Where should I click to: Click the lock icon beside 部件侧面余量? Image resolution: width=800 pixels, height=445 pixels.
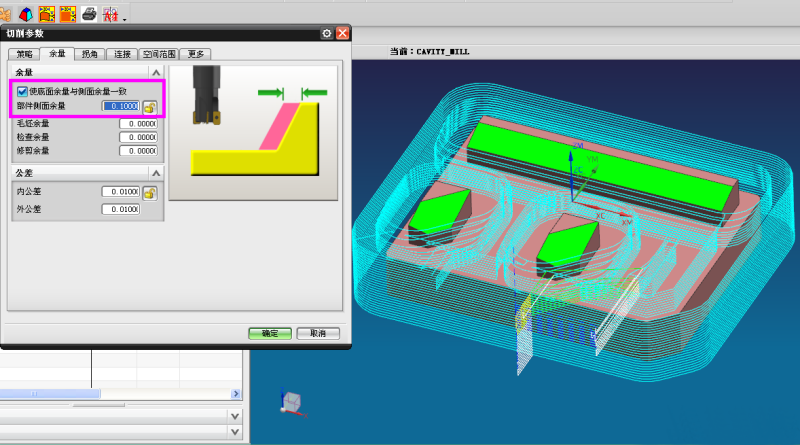point(150,106)
